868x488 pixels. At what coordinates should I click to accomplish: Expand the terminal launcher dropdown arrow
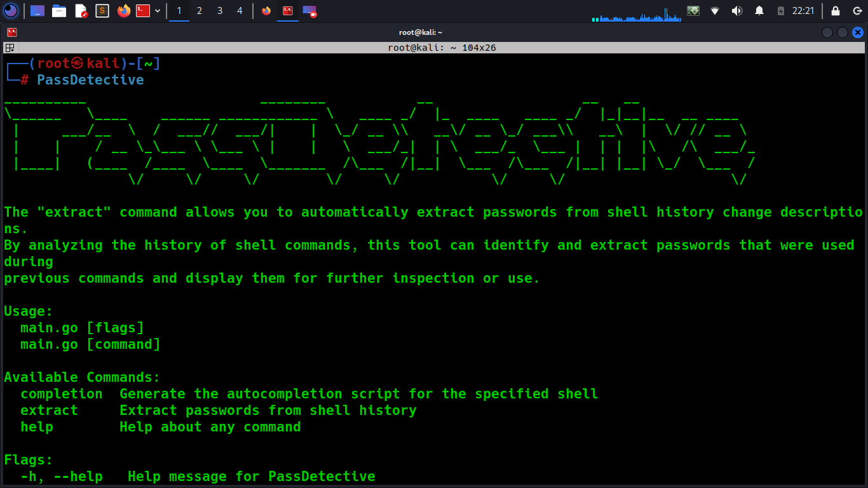pos(157,11)
